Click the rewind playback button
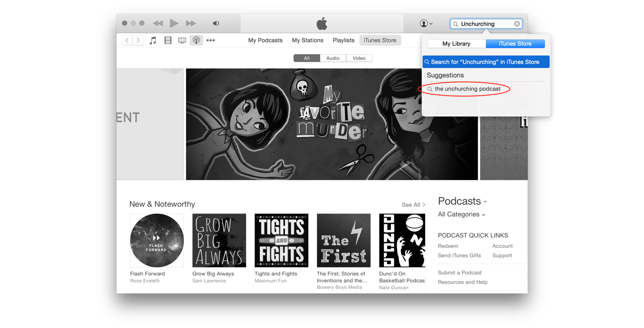Screen dimensions: 644x328 point(158,23)
